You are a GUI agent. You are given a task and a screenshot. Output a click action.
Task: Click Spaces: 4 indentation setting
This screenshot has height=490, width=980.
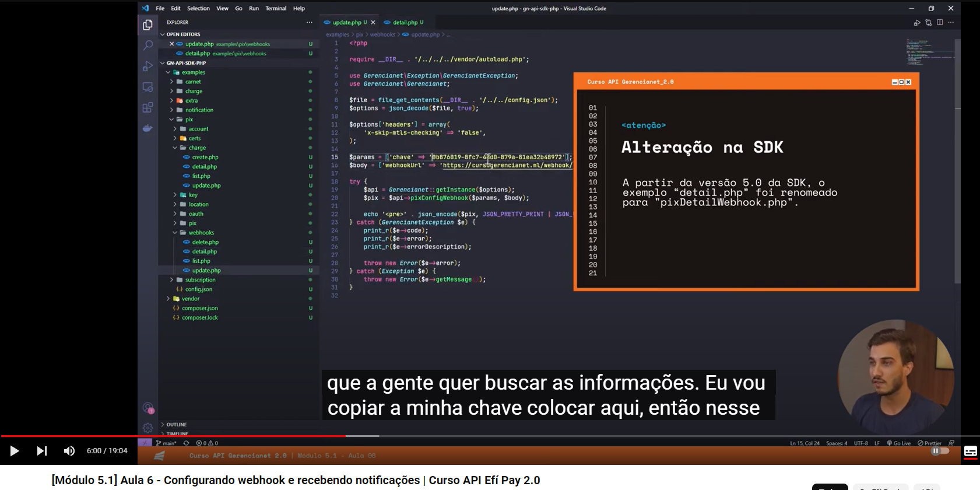pos(837,443)
